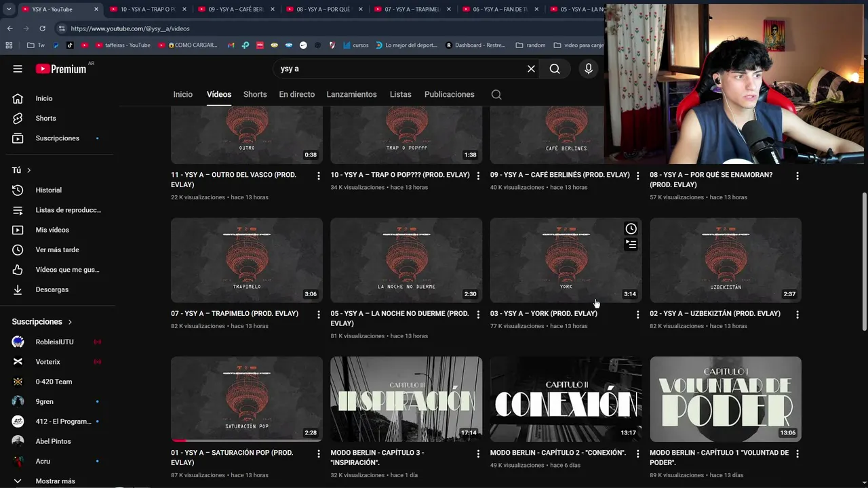This screenshot has height=488, width=868.
Task: Open options menu for OUTRO DEL VASCO video
Action: coord(318,176)
